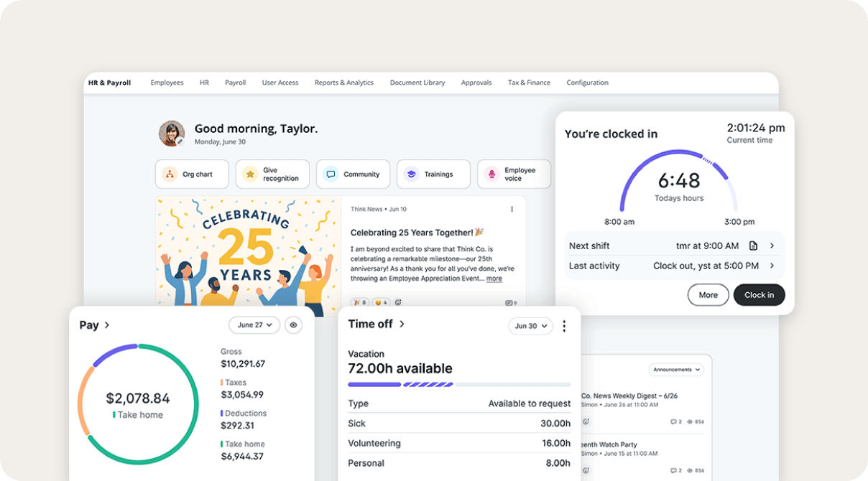Image resolution: width=868 pixels, height=481 pixels.
Task: Add reaction to News Weekly Digest post
Action: point(586,421)
